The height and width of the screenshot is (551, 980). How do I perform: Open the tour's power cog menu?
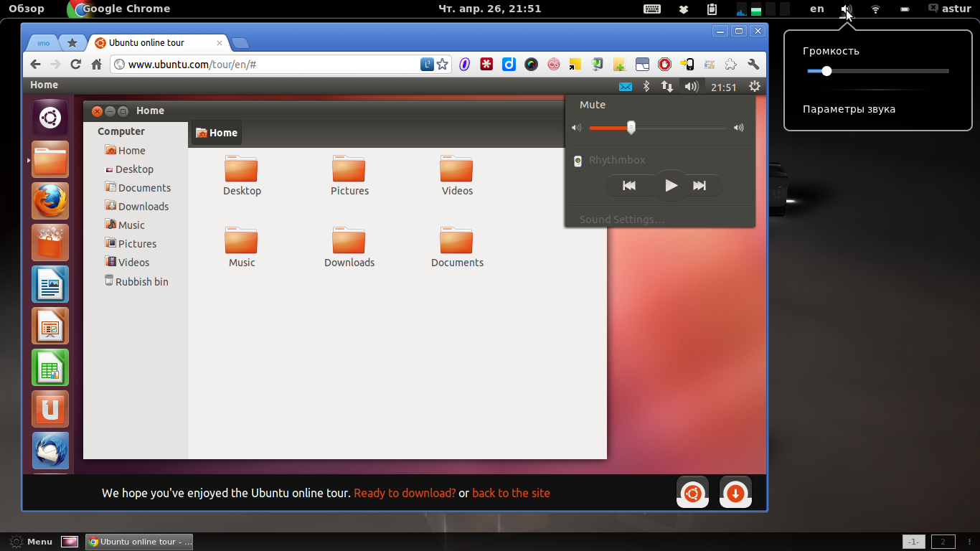[754, 87]
